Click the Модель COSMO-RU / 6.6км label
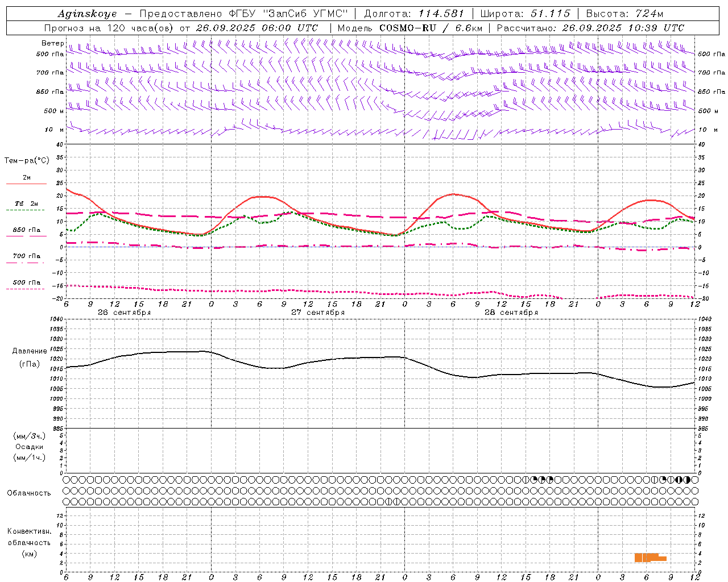 409,28
